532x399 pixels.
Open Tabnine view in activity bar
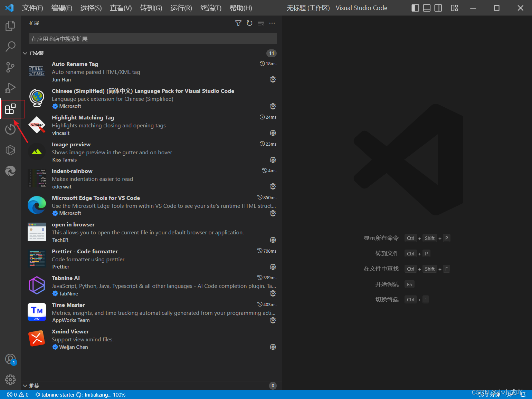(x=10, y=150)
